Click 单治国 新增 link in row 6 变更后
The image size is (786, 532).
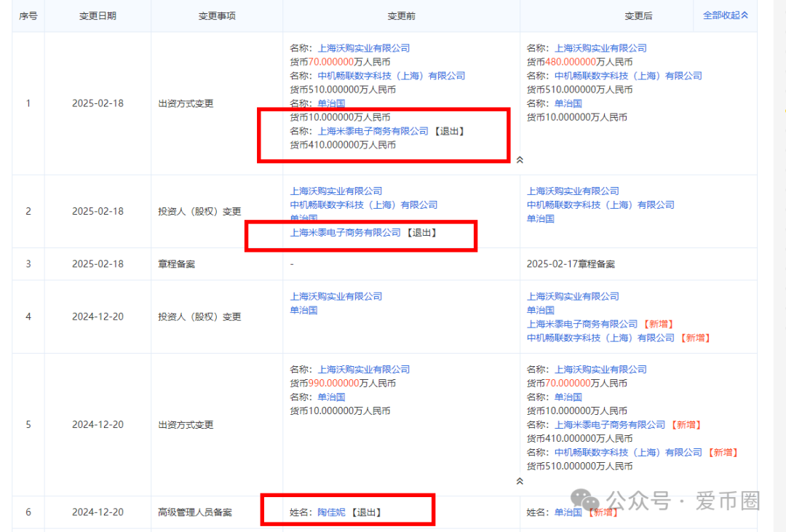568,512
